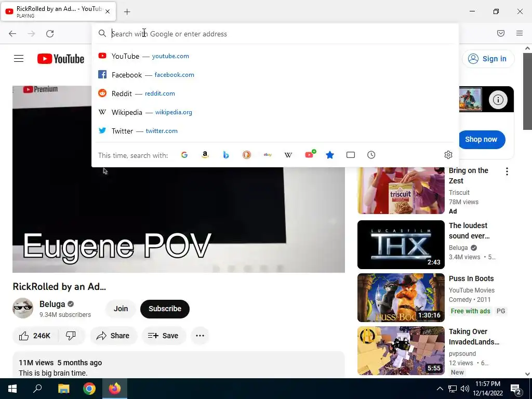
Task: Share the video
Action: pos(113,336)
